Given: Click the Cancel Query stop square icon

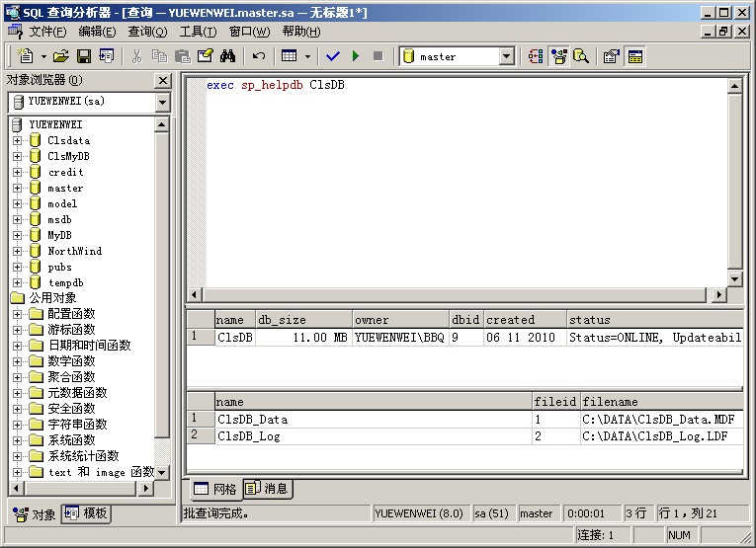Looking at the screenshot, I should 378,56.
